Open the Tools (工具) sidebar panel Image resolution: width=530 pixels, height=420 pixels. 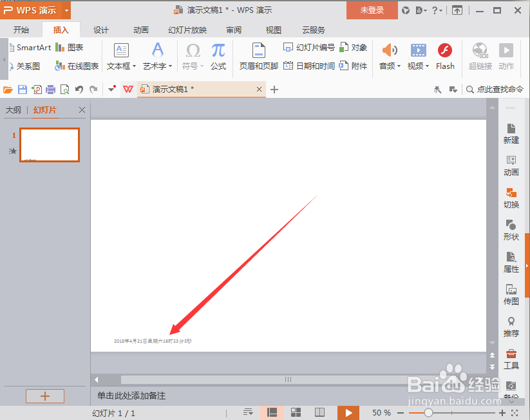click(x=511, y=359)
